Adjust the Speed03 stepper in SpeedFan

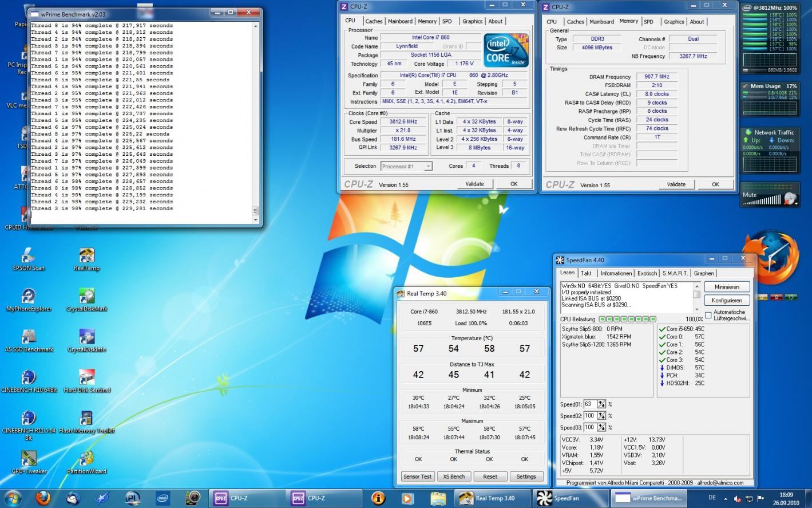601,427
